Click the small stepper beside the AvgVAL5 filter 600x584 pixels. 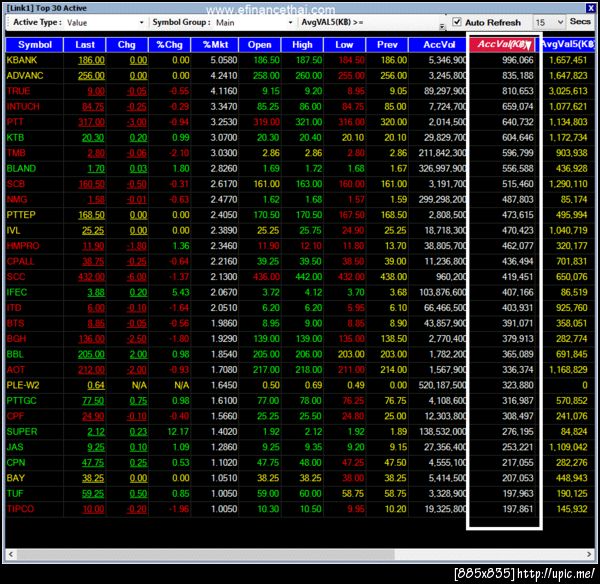point(442,26)
